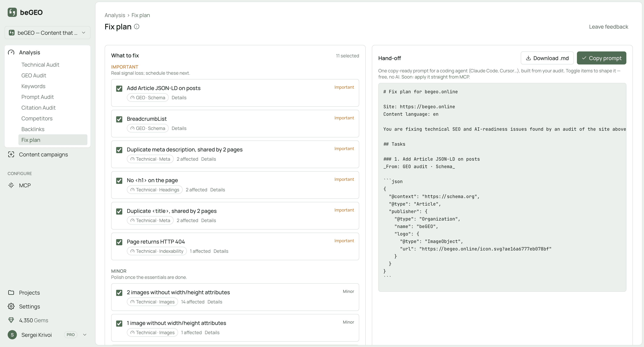The image size is (644, 347).
Task: Uncheck 2 images without width/height attributes
Action: tap(119, 293)
